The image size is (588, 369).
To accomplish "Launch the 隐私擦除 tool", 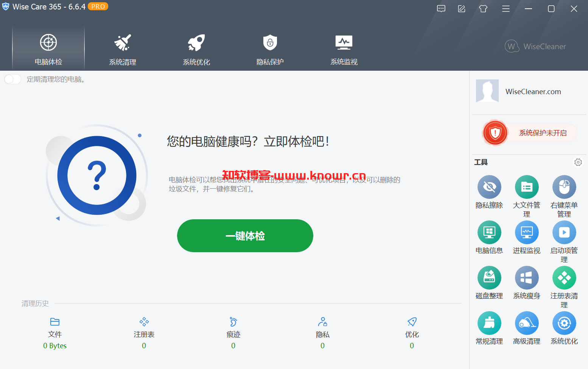I will [489, 192].
